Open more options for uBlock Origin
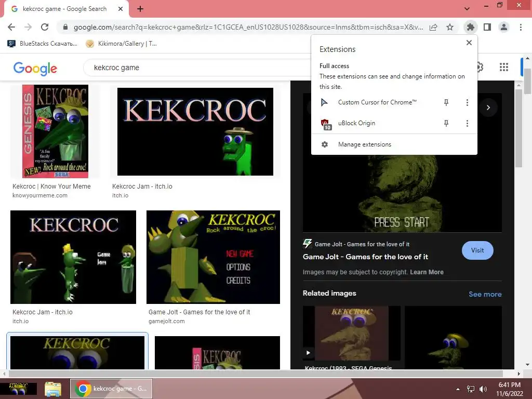Image resolution: width=532 pixels, height=399 pixels. (467, 123)
